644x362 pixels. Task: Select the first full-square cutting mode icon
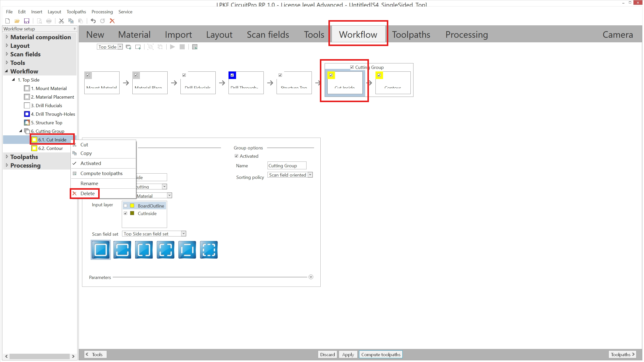click(101, 250)
